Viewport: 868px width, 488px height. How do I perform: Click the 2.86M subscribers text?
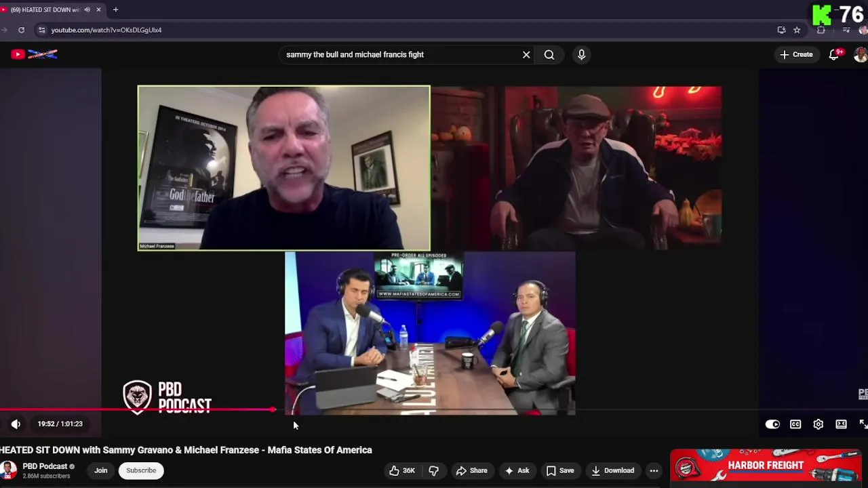coord(46,476)
